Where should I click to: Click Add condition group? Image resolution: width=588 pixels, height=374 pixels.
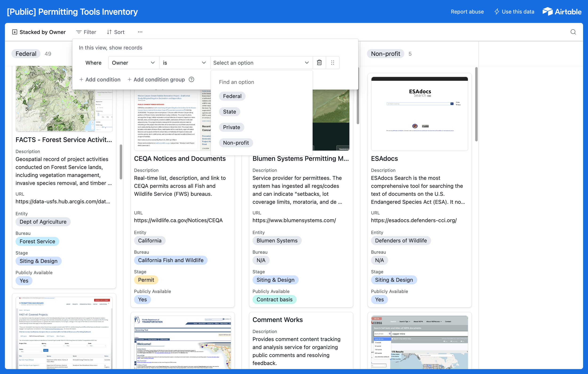coord(156,79)
